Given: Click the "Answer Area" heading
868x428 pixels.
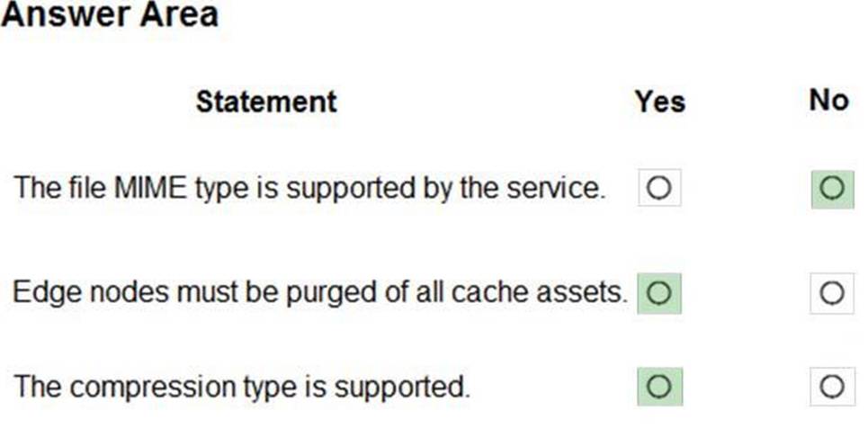Looking at the screenshot, I should (x=110, y=14).
